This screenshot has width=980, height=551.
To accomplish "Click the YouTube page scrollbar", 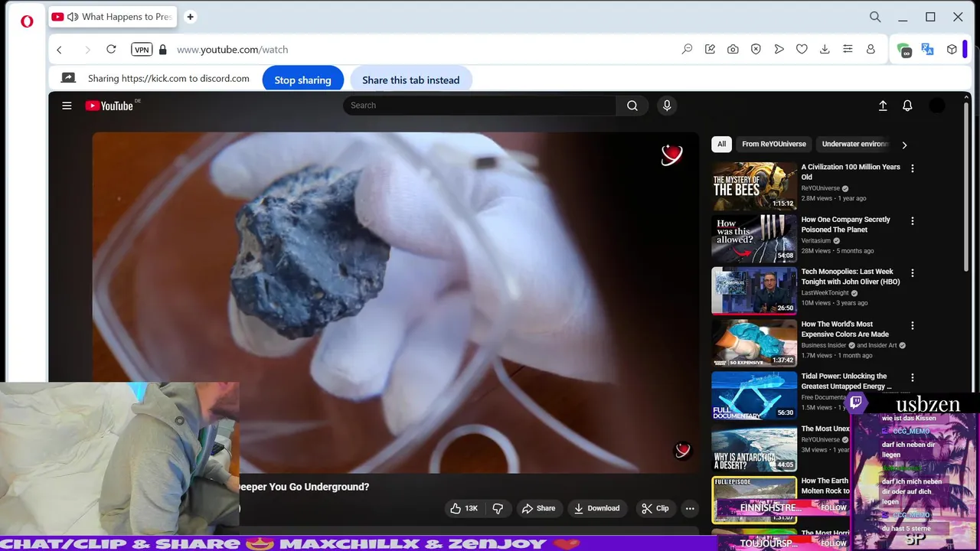I will [967, 187].
